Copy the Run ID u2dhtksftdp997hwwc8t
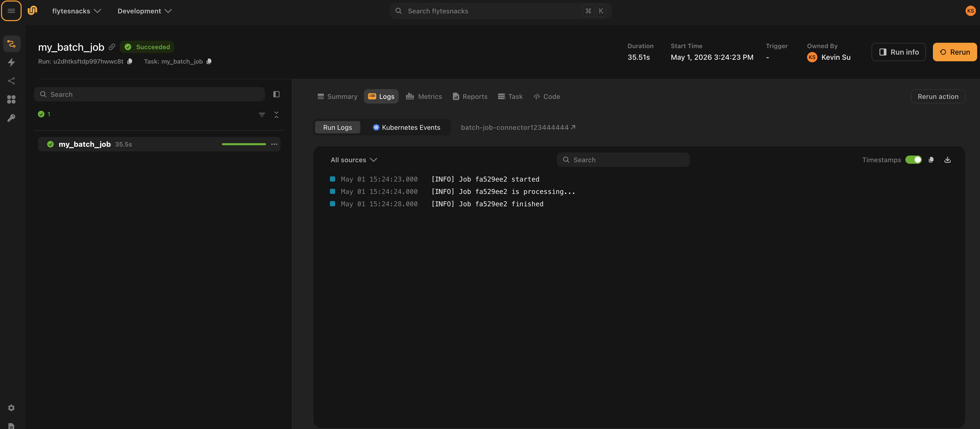Image resolution: width=980 pixels, height=429 pixels. 130,61
